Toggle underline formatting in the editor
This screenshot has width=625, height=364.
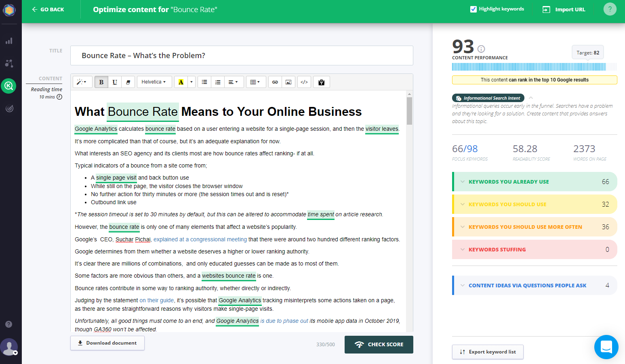click(x=115, y=82)
